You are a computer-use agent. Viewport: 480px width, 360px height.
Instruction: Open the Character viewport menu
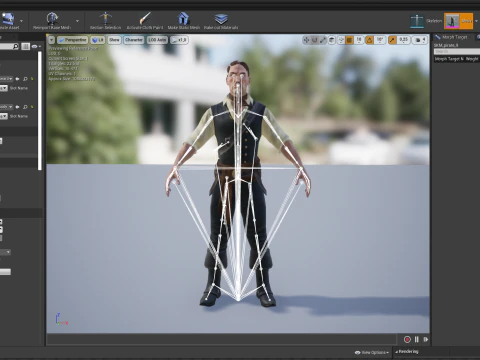[x=134, y=40]
